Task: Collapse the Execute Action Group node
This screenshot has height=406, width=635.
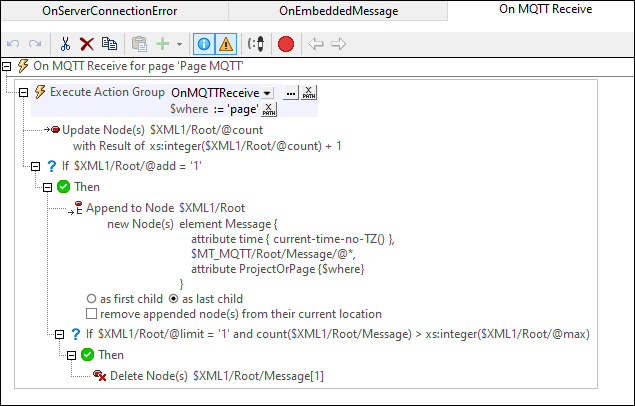Action: click(25, 92)
